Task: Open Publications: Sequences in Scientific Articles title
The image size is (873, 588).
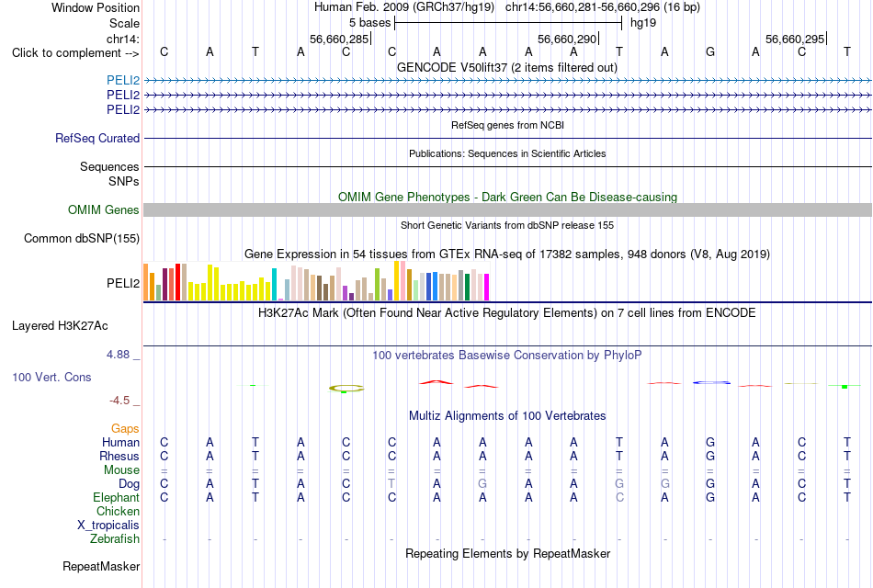Action: pyautogui.click(x=507, y=153)
